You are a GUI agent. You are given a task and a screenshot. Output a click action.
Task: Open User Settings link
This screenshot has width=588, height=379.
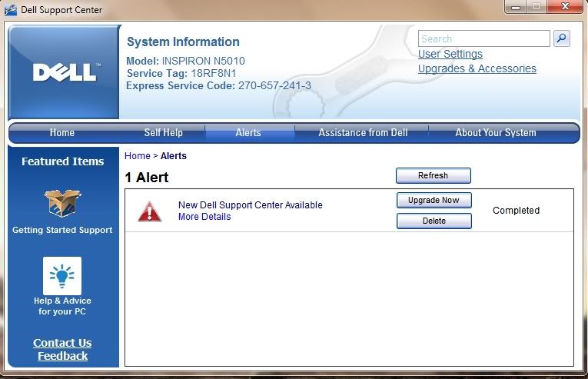pos(450,54)
